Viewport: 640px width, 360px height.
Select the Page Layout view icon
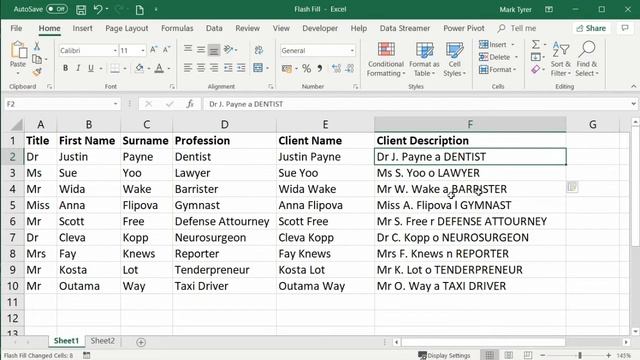pyautogui.click(x=509, y=355)
